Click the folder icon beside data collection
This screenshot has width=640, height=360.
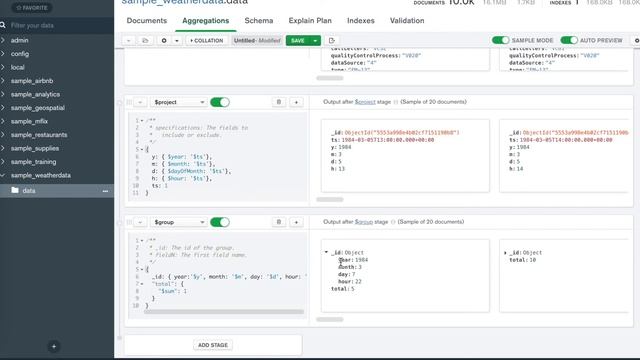click(15, 190)
